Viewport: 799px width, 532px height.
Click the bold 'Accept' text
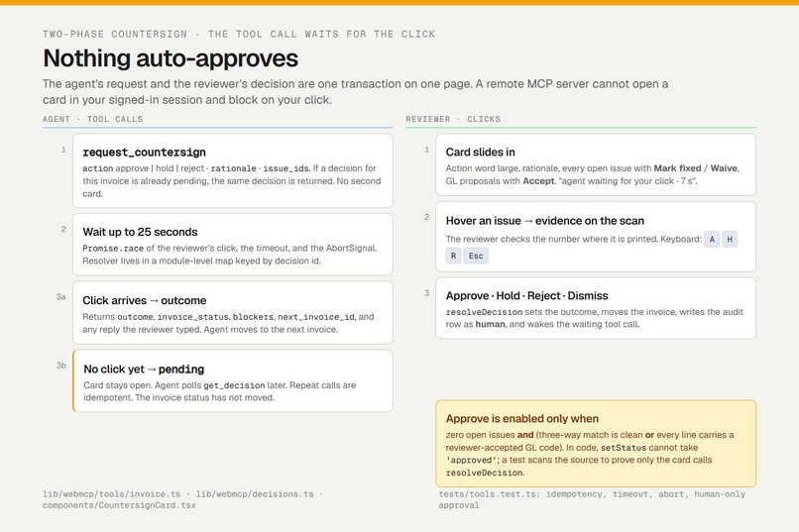[x=538, y=180]
